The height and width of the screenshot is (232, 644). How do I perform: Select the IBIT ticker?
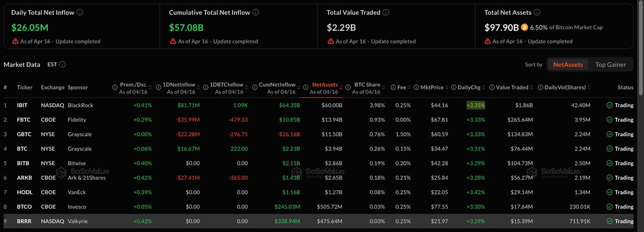(x=22, y=105)
